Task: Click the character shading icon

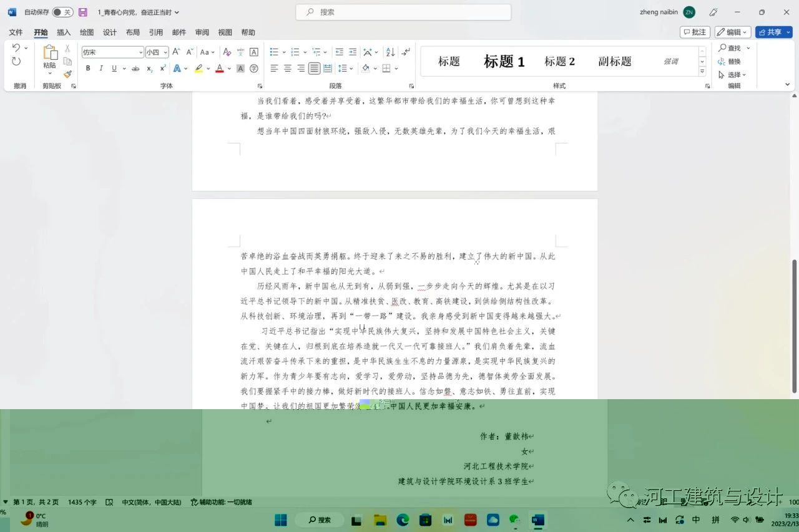Action: tap(240, 69)
